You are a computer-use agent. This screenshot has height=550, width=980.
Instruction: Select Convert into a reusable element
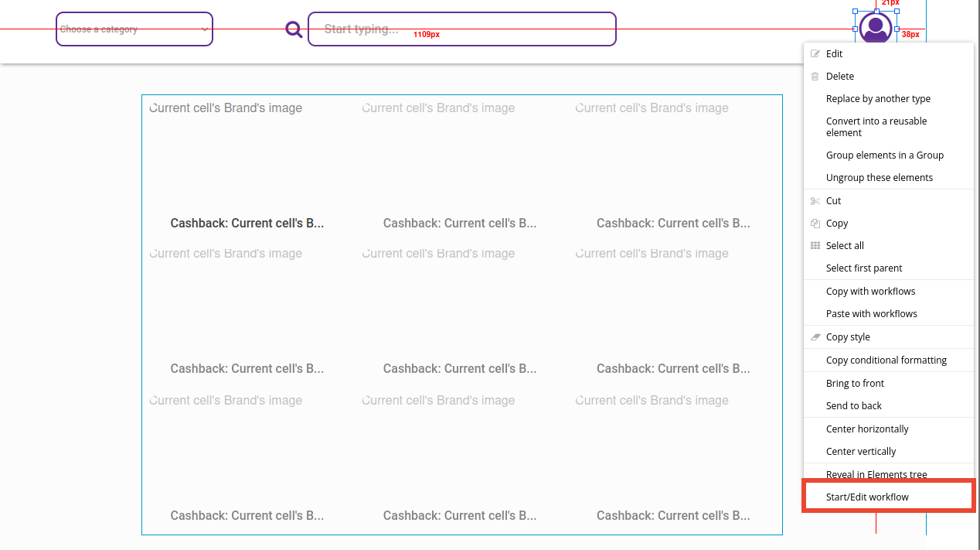tap(876, 126)
